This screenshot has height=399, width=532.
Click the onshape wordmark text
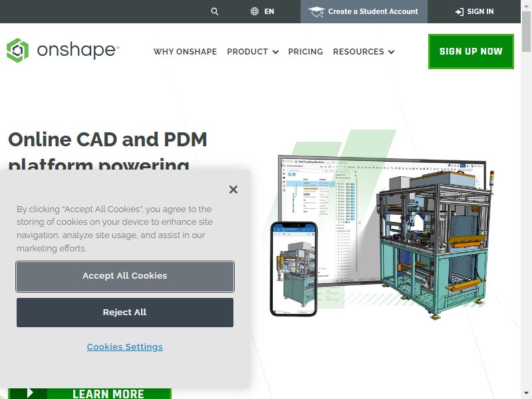[x=78, y=51]
